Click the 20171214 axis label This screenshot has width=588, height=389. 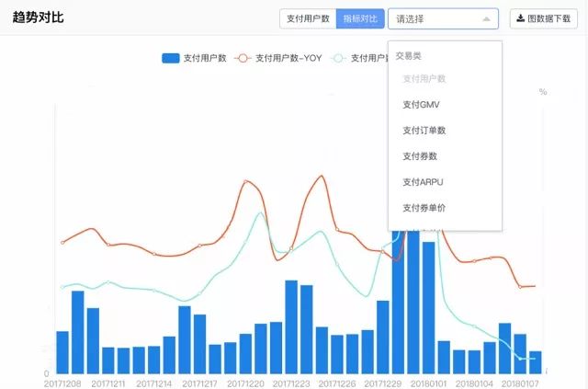tap(153, 383)
